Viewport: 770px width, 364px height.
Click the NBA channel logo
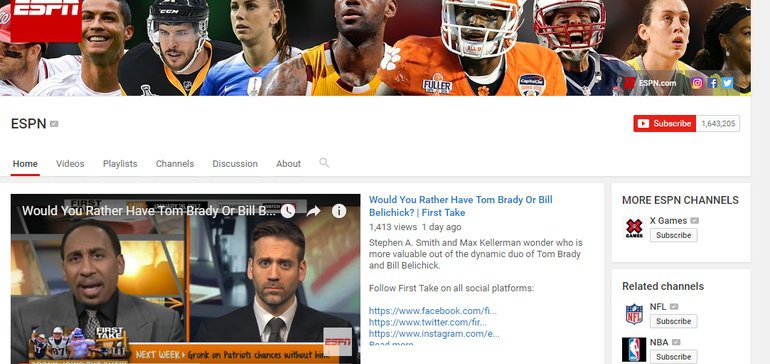click(x=634, y=350)
